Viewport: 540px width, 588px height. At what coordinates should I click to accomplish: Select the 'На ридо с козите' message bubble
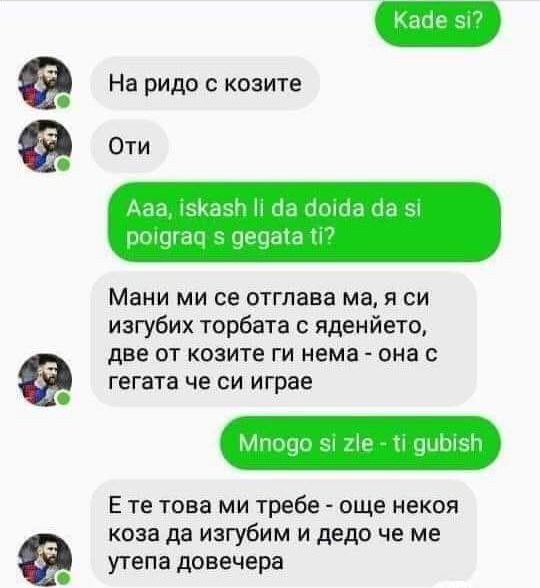(x=205, y=83)
